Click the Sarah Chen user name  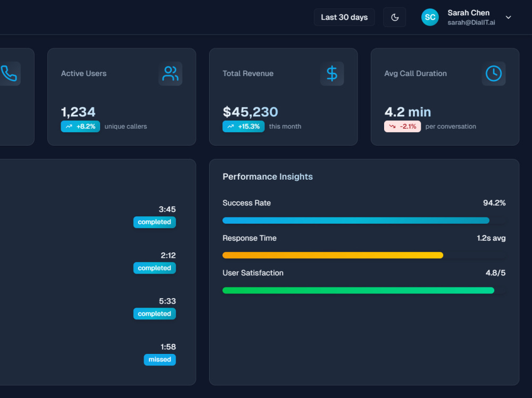tap(468, 13)
